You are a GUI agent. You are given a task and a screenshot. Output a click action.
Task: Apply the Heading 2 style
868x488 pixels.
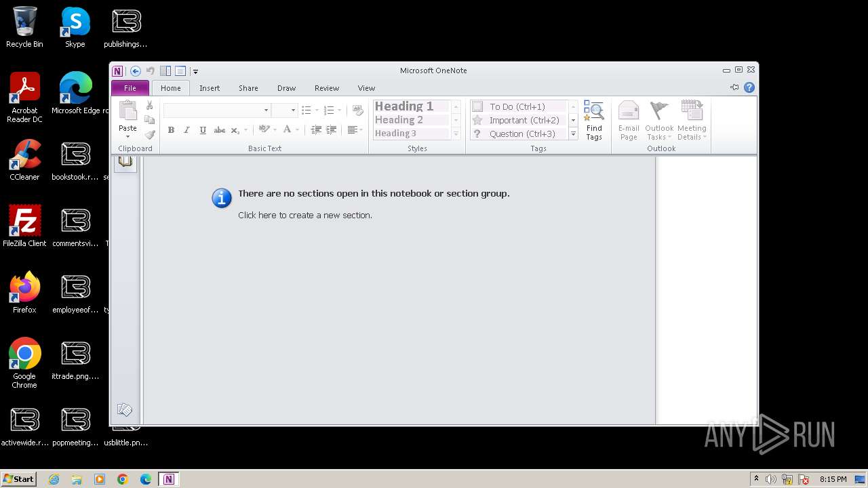pyautogui.click(x=412, y=120)
